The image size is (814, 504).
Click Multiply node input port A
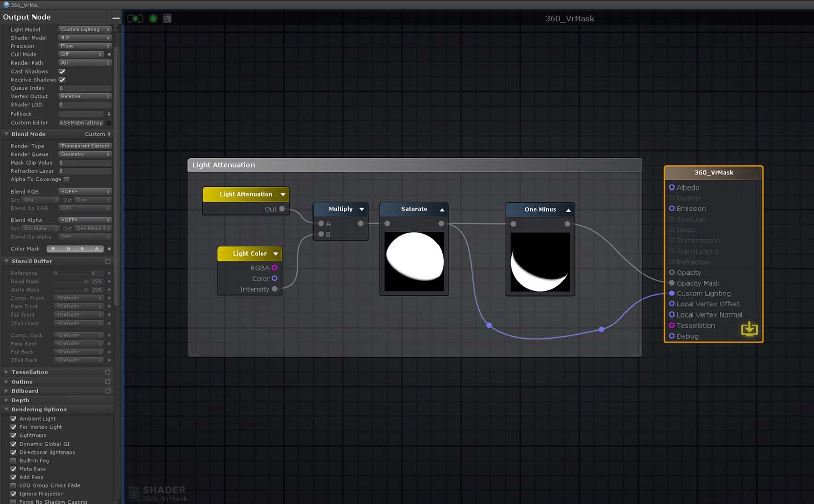[321, 223]
